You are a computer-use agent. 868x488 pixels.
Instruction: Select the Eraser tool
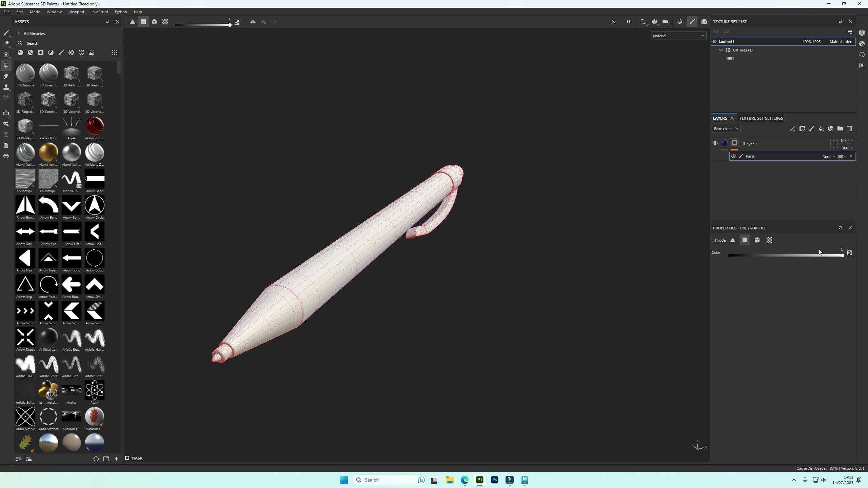pyautogui.click(x=6, y=44)
